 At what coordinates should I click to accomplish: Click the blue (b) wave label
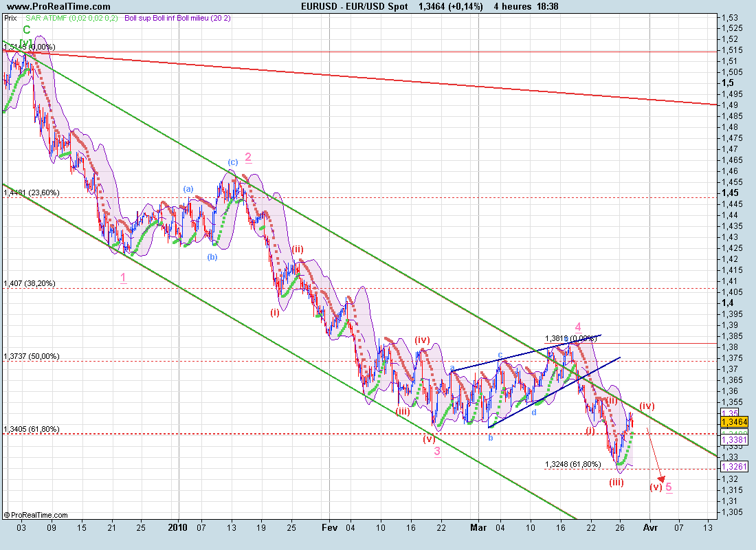point(212,256)
